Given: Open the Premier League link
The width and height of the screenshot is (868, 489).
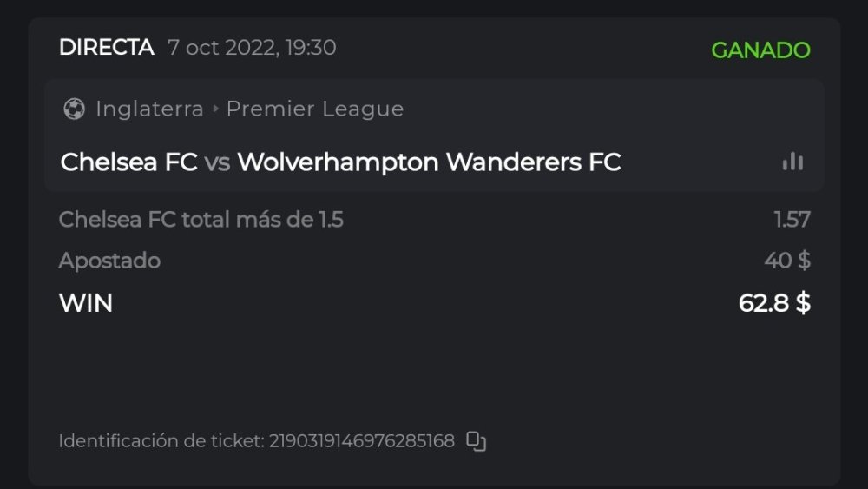Looking at the screenshot, I should [314, 109].
